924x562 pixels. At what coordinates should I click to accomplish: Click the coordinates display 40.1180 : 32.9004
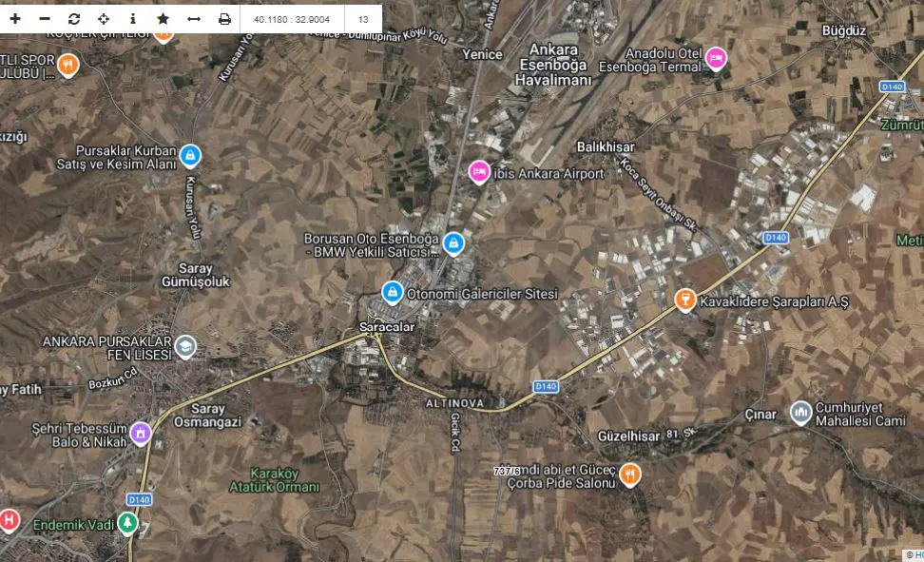coord(292,19)
